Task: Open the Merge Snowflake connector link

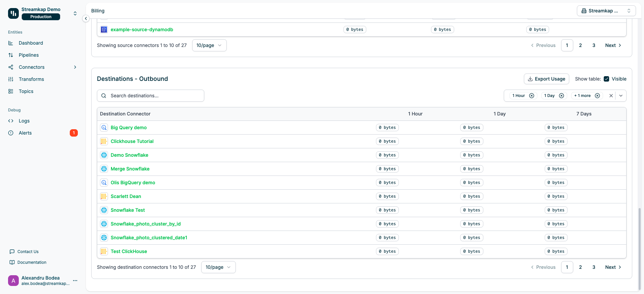Action: click(x=130, y=169)
